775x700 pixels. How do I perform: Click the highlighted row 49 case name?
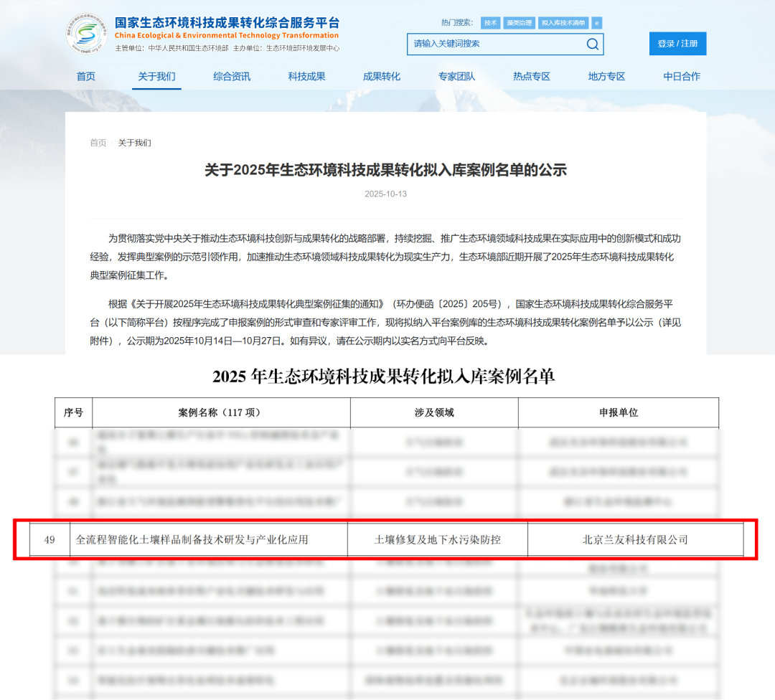coord(192,539)
